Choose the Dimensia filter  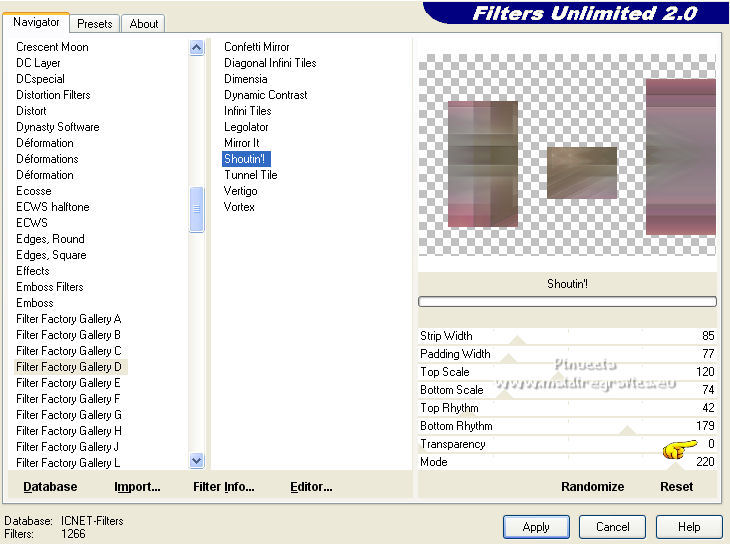point(245,79)
